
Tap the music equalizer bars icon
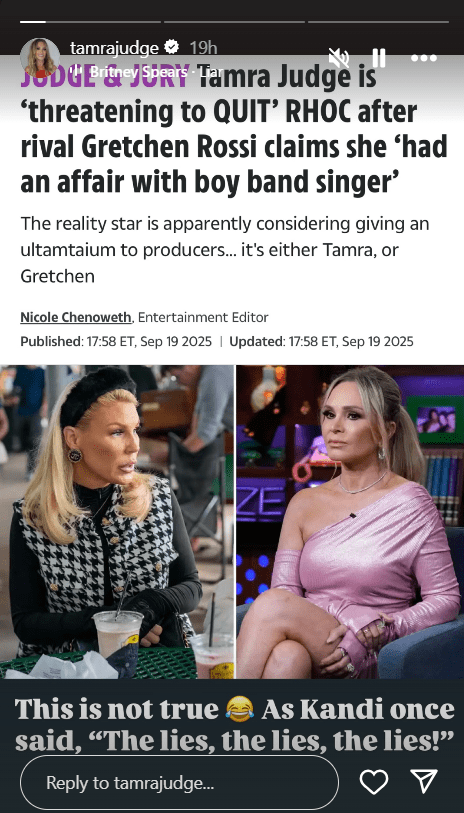pos(77,72)
